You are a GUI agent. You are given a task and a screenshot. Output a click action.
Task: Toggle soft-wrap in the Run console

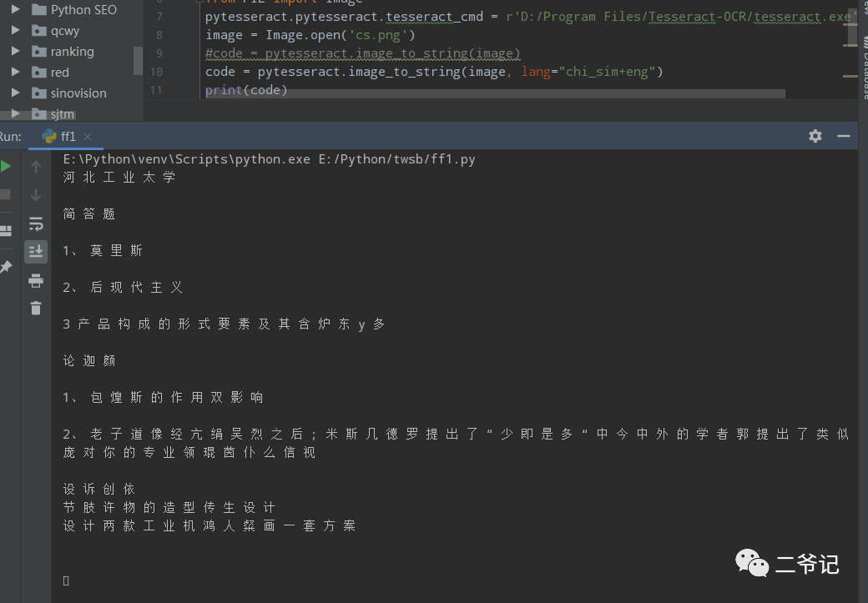pos(36,224)
